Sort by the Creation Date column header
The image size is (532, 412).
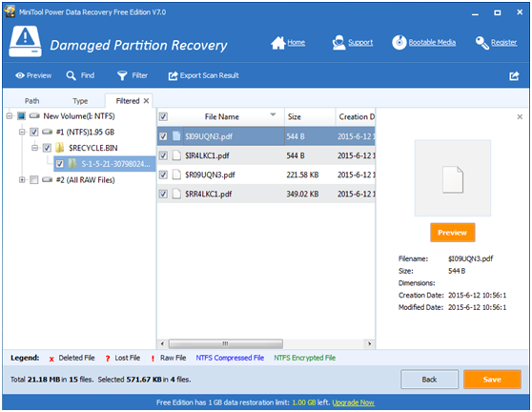pyautogui.click(x=356, y=116)
